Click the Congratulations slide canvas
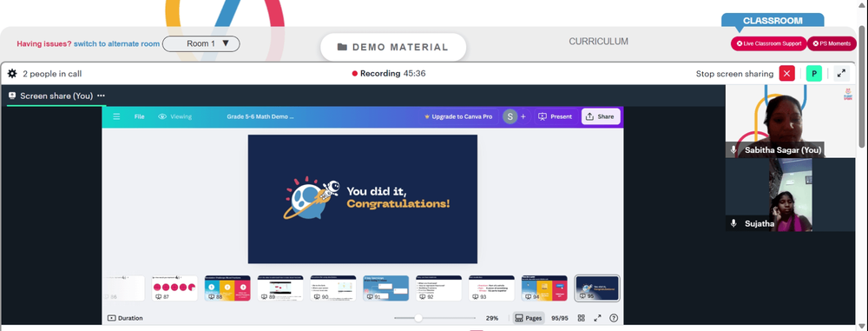 click(363, 199)
